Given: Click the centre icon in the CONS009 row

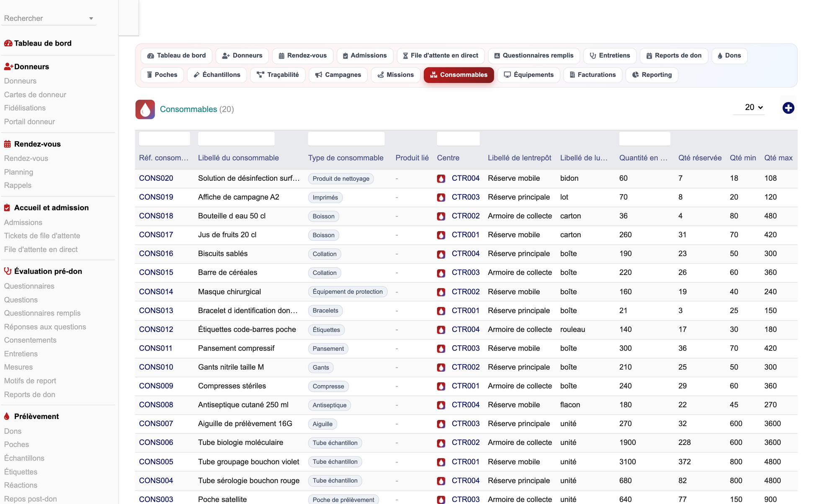Looking at the screenshot, I should click(441, 386).
